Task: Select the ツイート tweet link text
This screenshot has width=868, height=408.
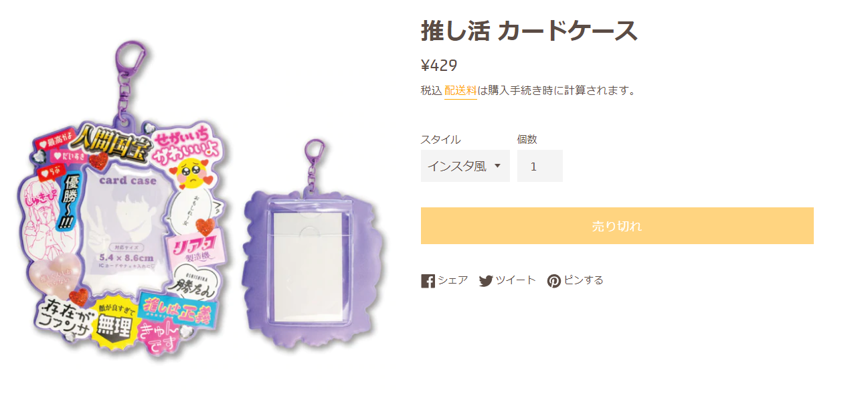Action: 516,280
